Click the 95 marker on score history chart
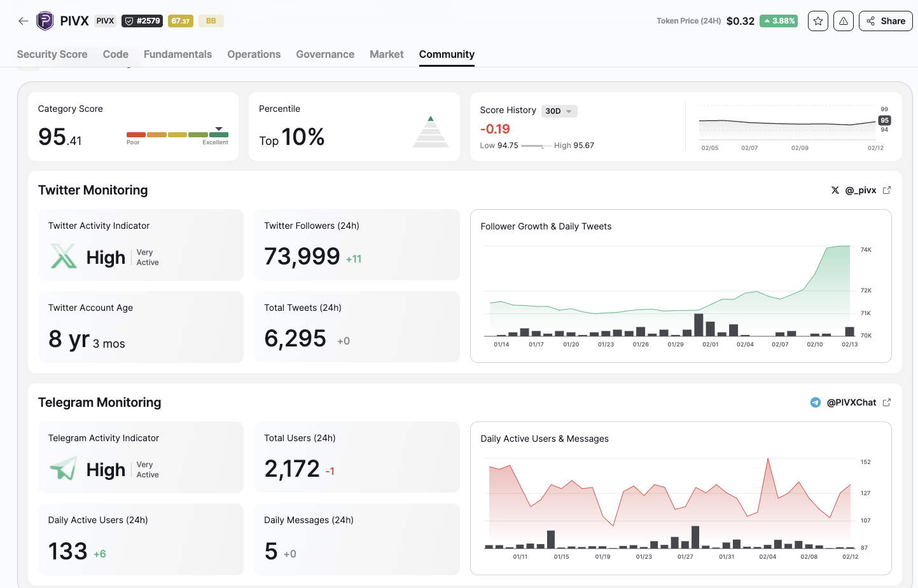Screen dimensions: 918x588 point(884,120)
